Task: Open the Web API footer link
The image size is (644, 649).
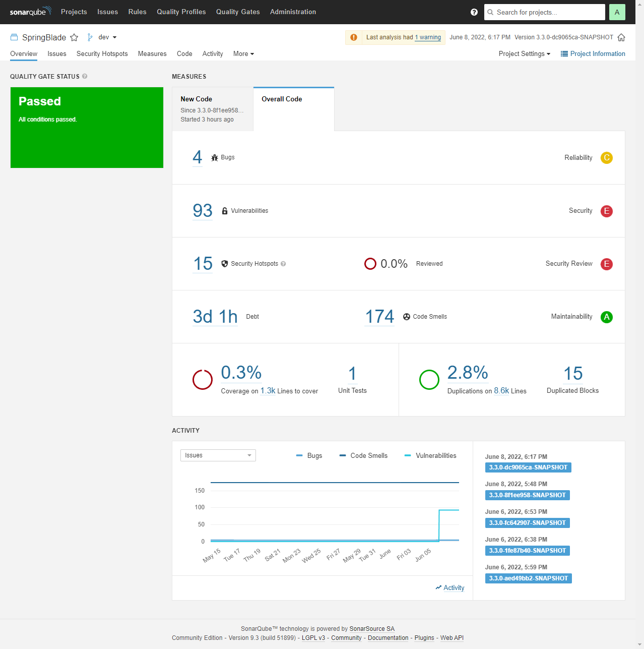Action: point(452,638)
